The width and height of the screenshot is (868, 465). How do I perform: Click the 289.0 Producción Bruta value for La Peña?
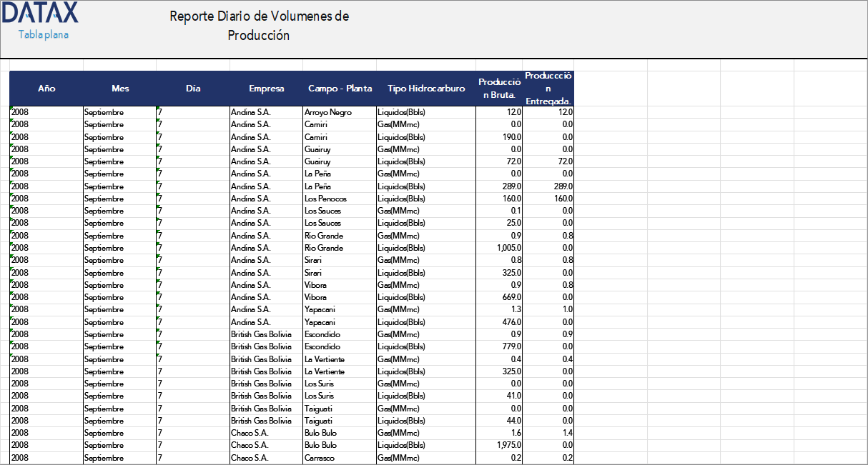click(x=511, y=186)
